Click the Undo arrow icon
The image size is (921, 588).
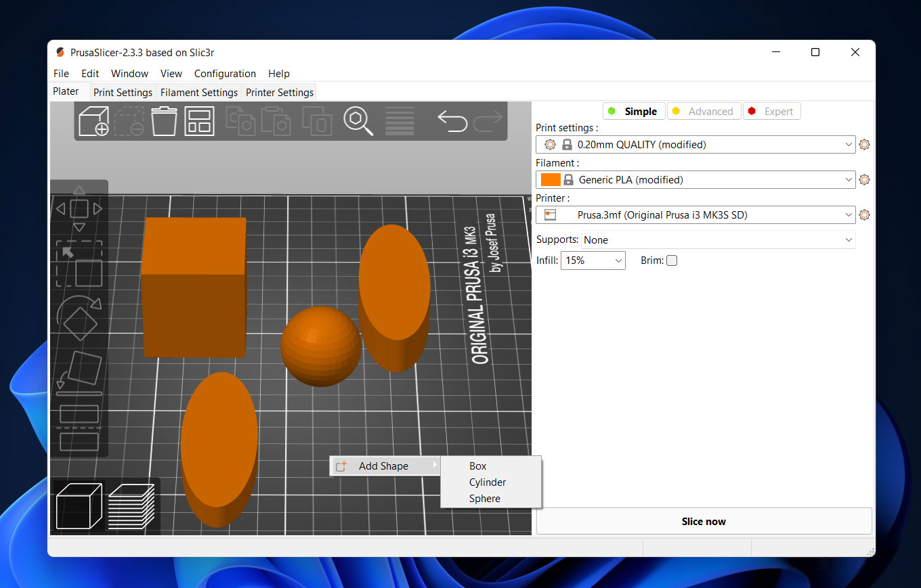[x=452, y=121]
